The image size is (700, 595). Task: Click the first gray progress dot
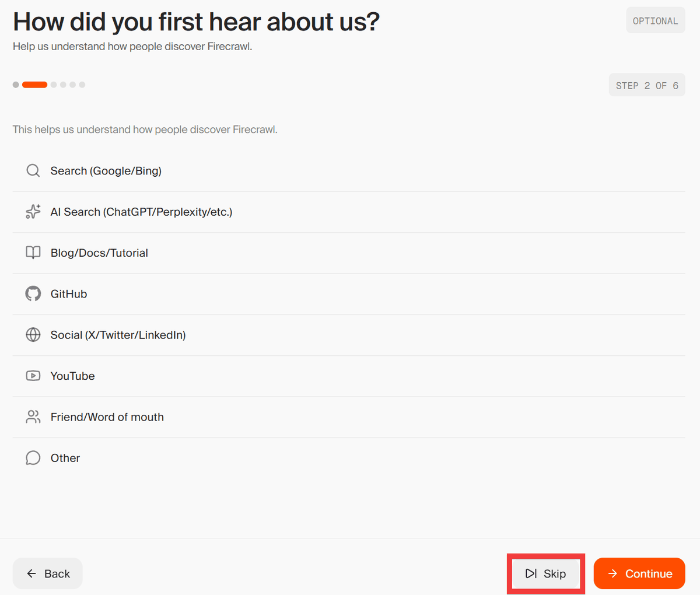tap(16, 85)
